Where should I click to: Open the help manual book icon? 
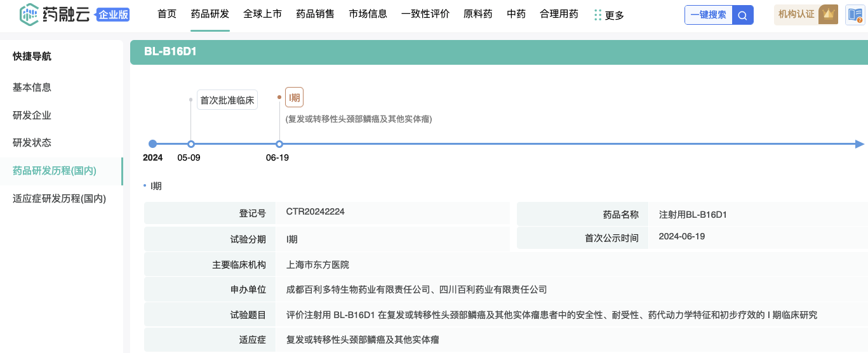tap(855, 15)
